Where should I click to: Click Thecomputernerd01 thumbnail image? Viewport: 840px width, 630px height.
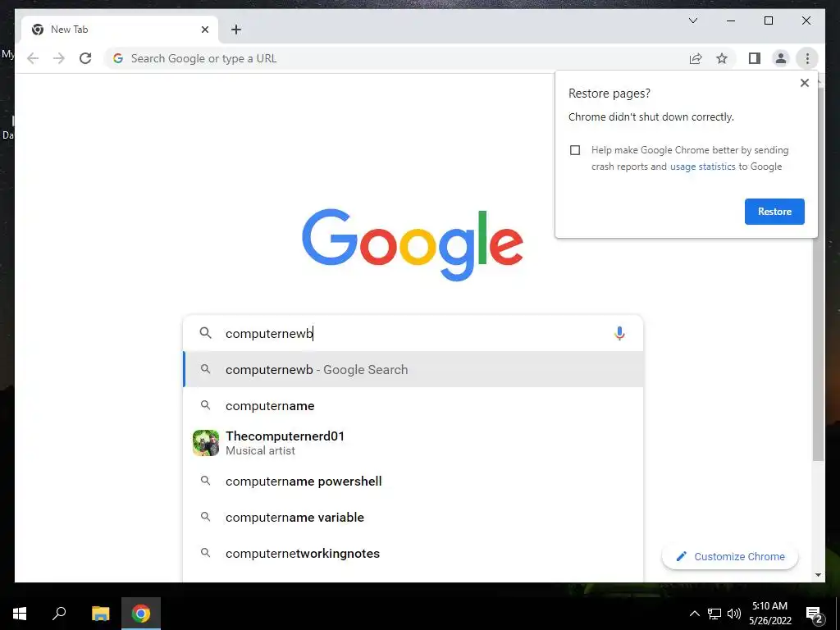pos(206,443)
